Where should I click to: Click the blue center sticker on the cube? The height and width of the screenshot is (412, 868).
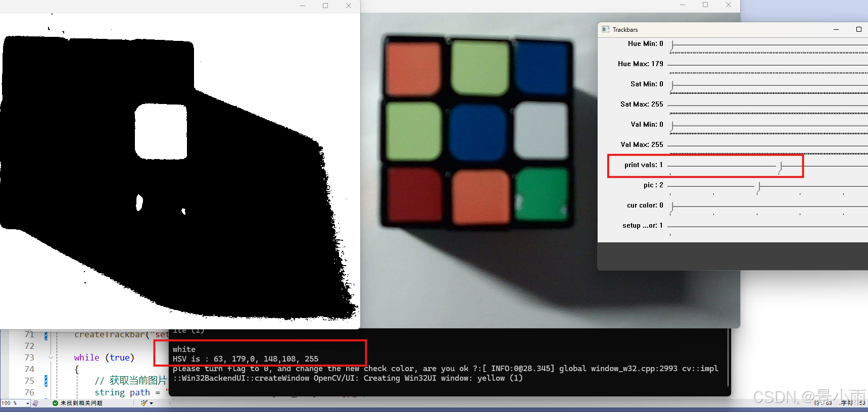tap(477, 134)
